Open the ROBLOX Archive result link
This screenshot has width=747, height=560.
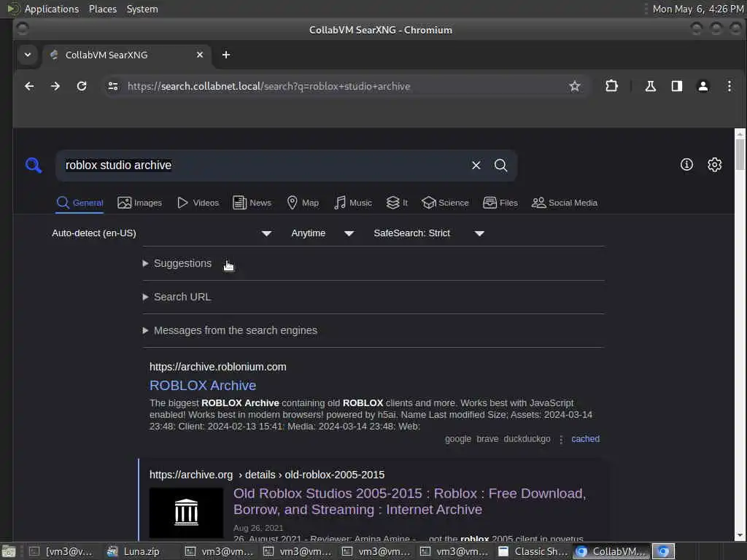click(x=203, y=385)
